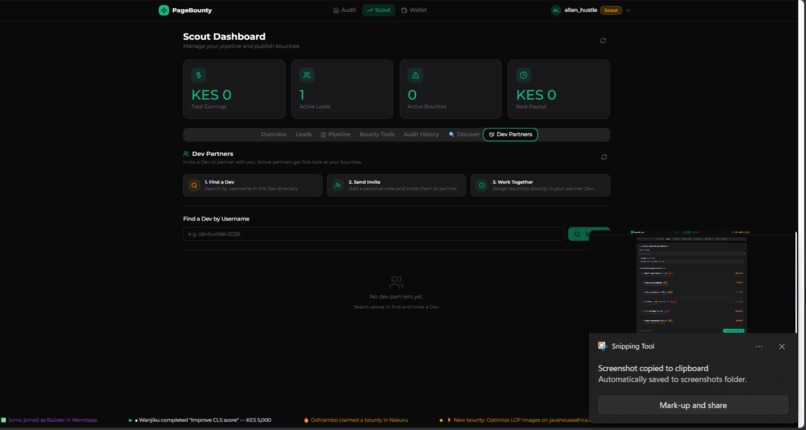Image resolution: width=806 pixels, height=430 pixels.
Task: Switch to the Overview tab
Action: [273, 135]
